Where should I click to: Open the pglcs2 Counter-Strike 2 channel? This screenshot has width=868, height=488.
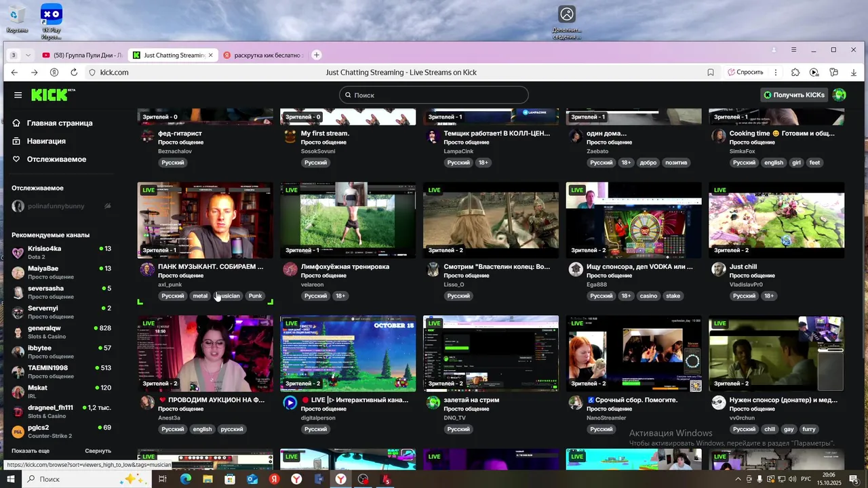click(x=62, y=432)
